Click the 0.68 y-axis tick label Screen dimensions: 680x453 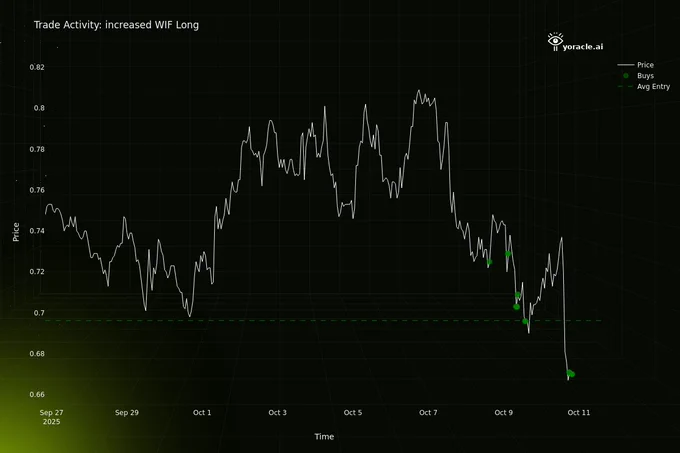pos(37,354)
